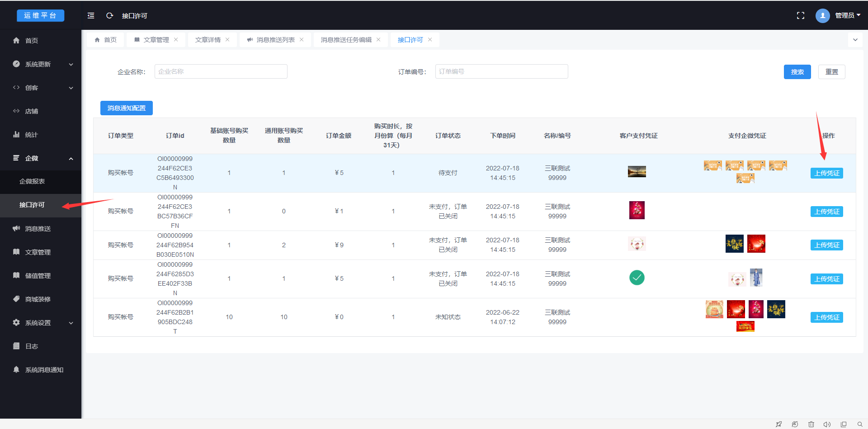Switch to the 消息推送列表 tab
Viewport: 868px width, 429px height.
pos(275,40)
